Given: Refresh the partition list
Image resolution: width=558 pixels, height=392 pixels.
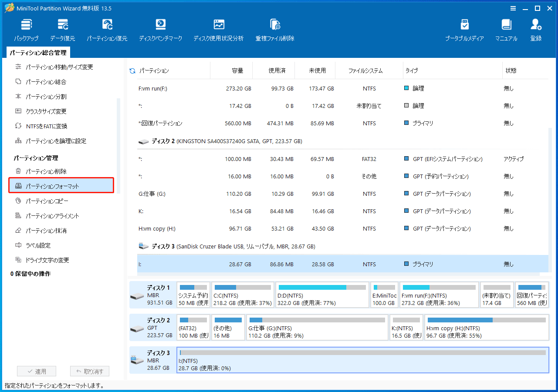Looking at the screenshot, I should 132,70.
